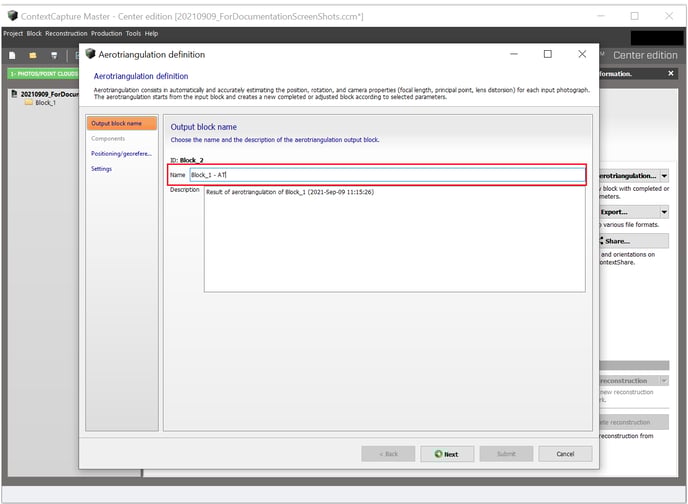This screenshot has width=688, height=504.
Task: Expand the Aerotriangulation dropdown arrow
Action: pos(664,176)
